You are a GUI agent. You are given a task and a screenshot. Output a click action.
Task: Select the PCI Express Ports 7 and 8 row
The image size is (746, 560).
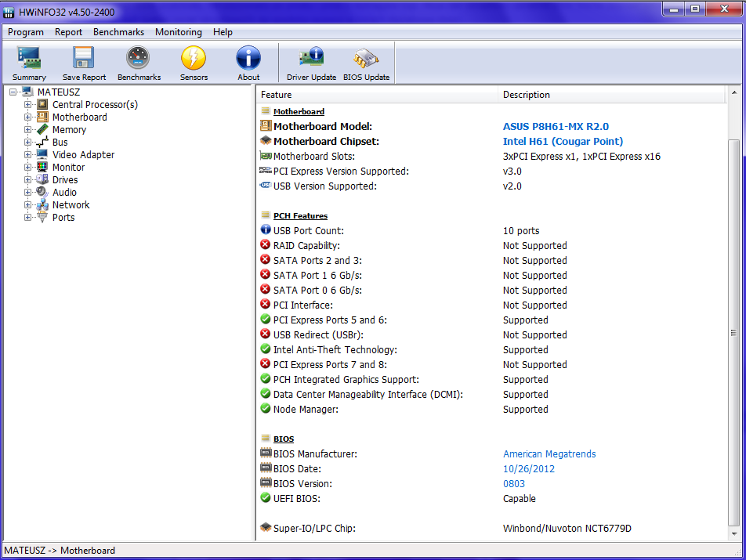coord(492,364)
